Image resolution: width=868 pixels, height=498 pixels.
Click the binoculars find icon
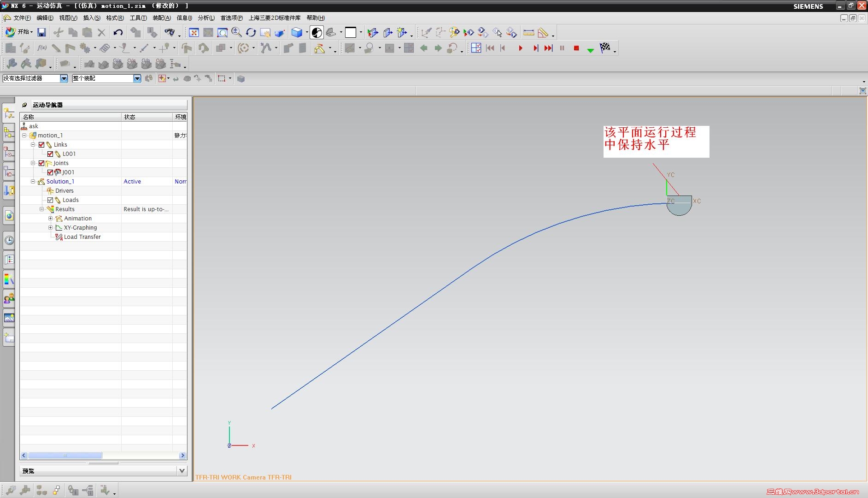pyautogui.click(x=170, y=32)
